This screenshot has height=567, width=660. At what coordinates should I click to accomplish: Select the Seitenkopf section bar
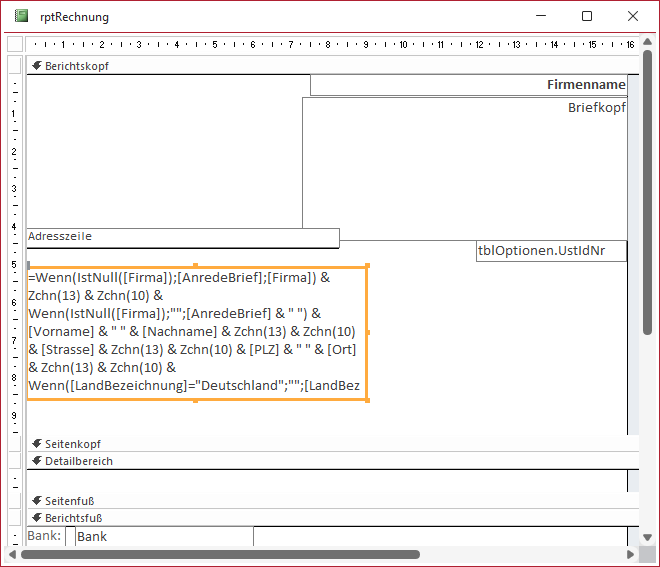tap(330, 444)
